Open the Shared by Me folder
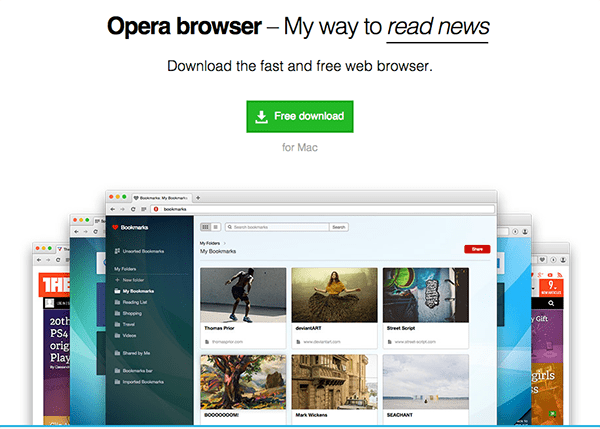Screen dimensions: 600x429 [x=132, y=353]
